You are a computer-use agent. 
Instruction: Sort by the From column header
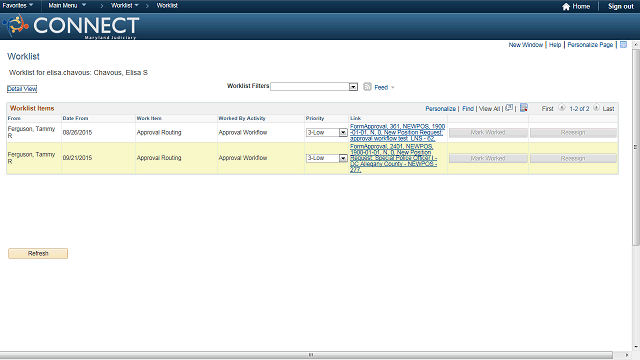click(14, 118)
